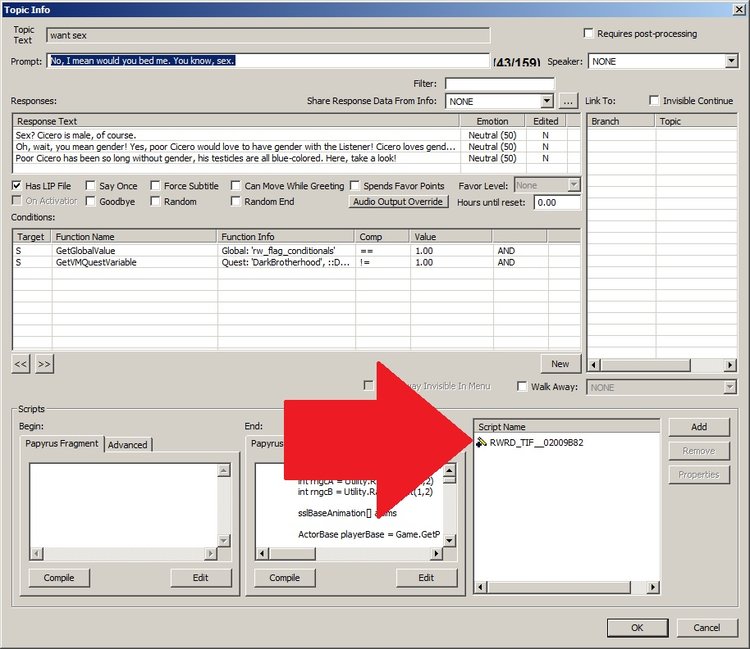The width and height of the screenshot is (750, 649).
Task: Click the Function Name column header
Action: [x=134, y=236]
